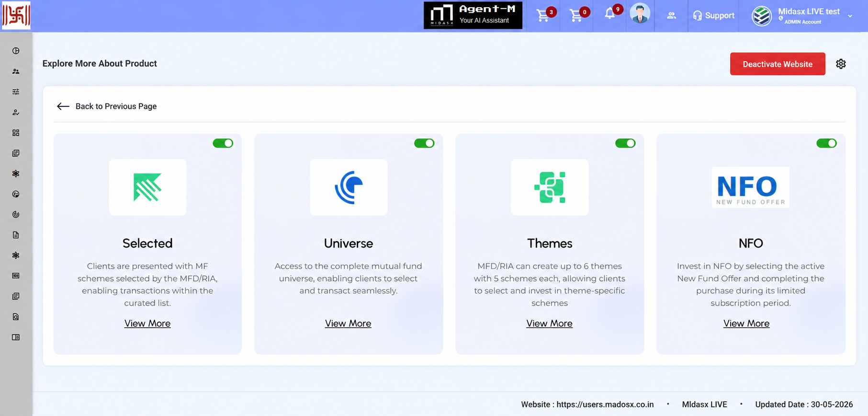Click the Themes green blocks logo thumbnail
This screenshot has width=868, height=416.
[550, 187]
